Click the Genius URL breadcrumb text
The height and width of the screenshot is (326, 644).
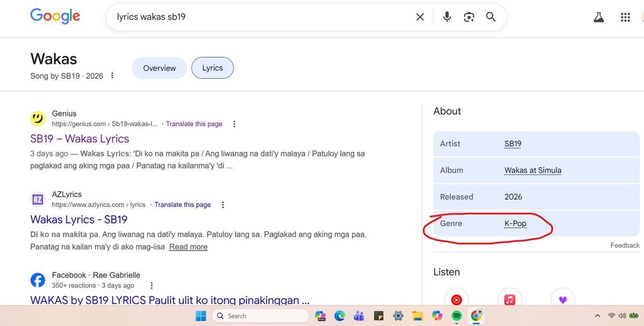click(x=105, y=124)
